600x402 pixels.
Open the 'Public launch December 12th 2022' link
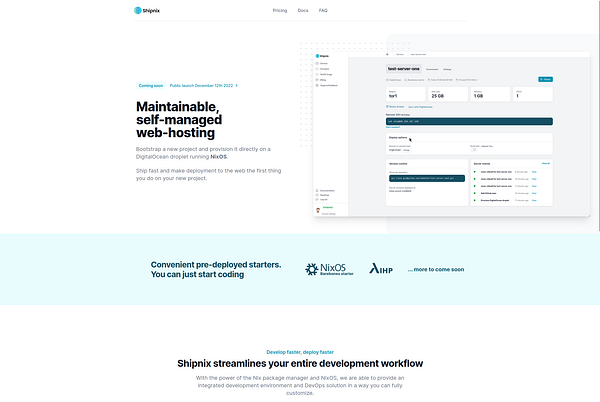click(204, 85)
